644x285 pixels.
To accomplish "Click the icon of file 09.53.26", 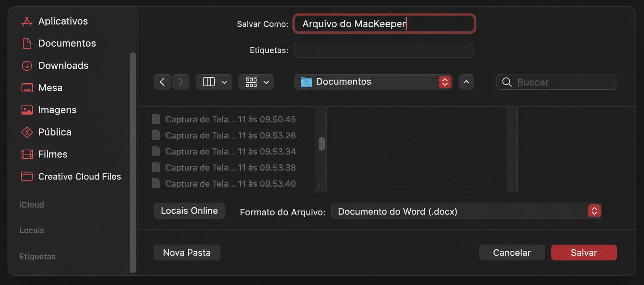I will point(156,135).
